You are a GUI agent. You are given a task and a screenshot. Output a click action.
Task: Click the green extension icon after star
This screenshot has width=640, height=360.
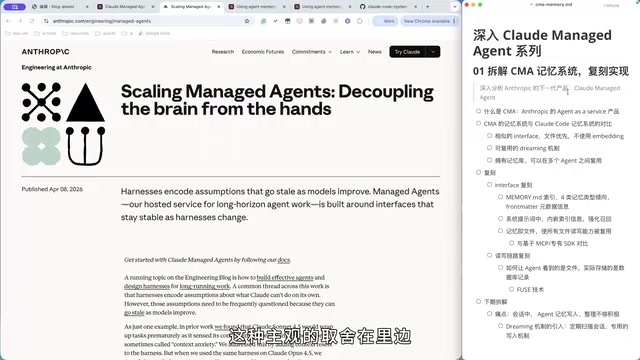263,21
